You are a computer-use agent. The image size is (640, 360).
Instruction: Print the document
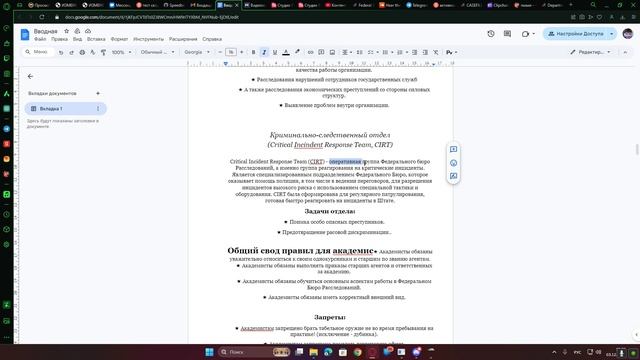click(x=82, y=52)
